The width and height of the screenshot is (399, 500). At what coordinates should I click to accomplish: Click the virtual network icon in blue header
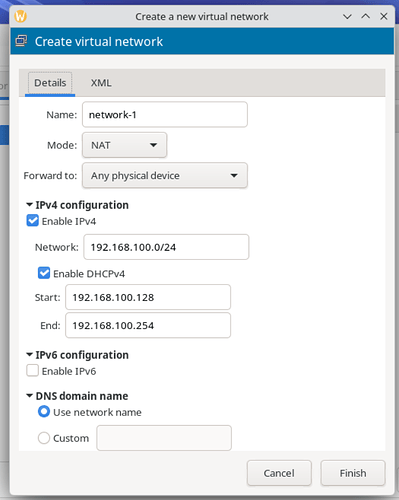[21, 41]
